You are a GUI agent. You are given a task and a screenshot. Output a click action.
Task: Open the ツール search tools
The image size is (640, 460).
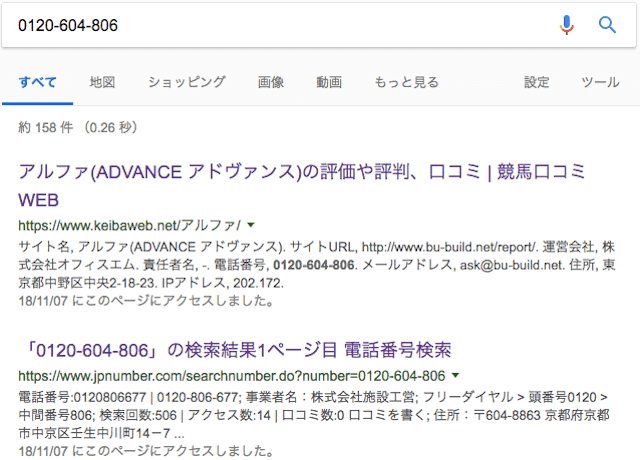coord(600,82)
